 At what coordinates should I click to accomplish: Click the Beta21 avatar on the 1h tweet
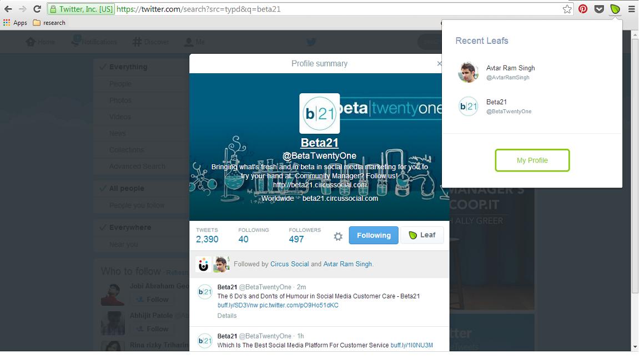click(x=204, y=341)
